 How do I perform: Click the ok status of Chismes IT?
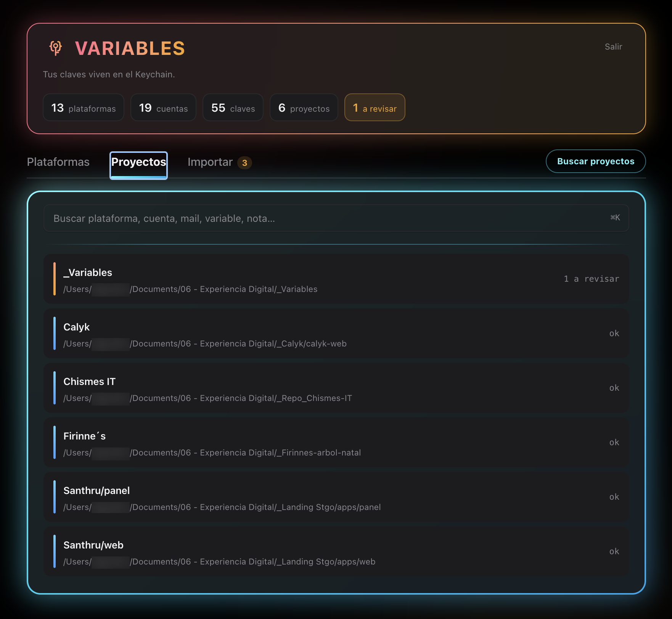(614, 388)
